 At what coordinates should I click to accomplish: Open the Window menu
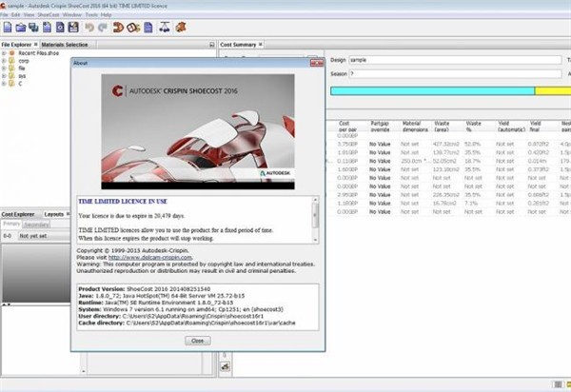point(72,15)
